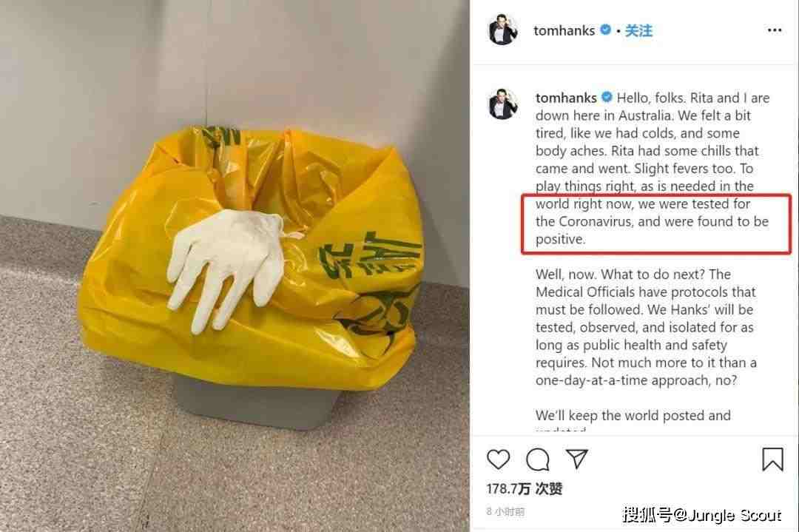Open the tomhanks profile avatar in the header
Screen dimensions: 799x532
click(504, 30)
